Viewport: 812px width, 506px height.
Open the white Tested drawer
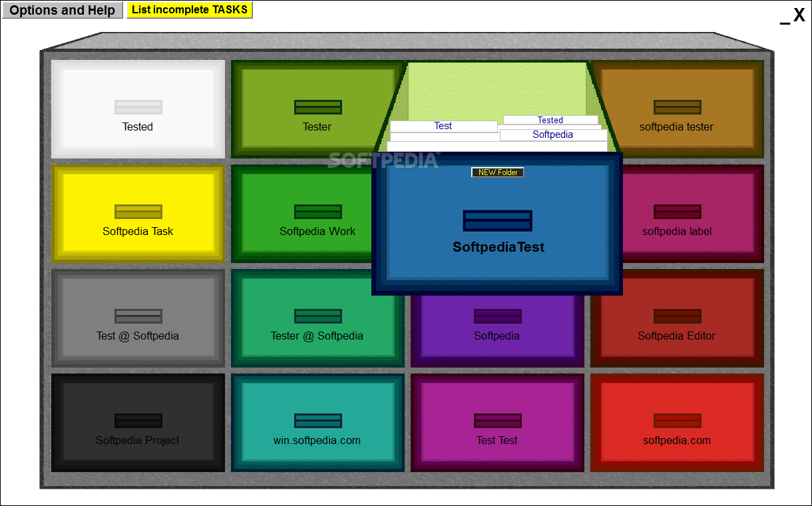coord(138,109)
